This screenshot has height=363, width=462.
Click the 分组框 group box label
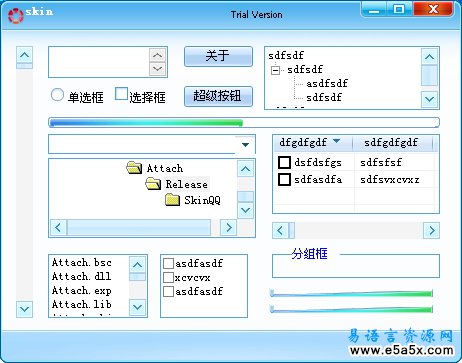point(309,254)
